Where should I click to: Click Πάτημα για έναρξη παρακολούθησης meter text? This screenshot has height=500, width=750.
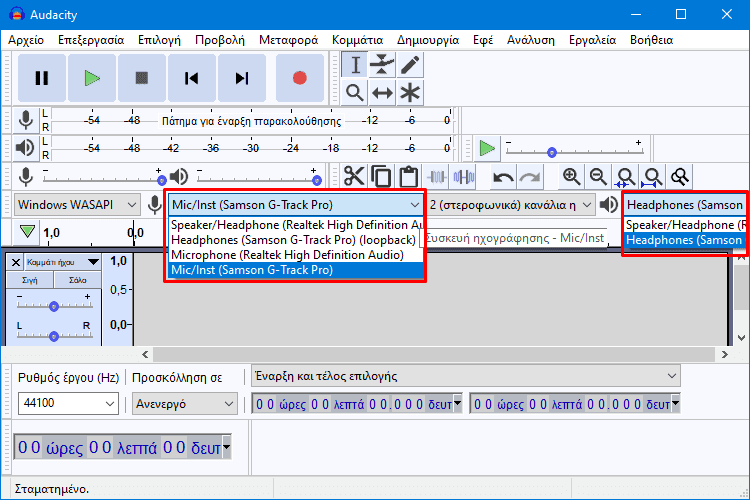[x=252, y=121]
